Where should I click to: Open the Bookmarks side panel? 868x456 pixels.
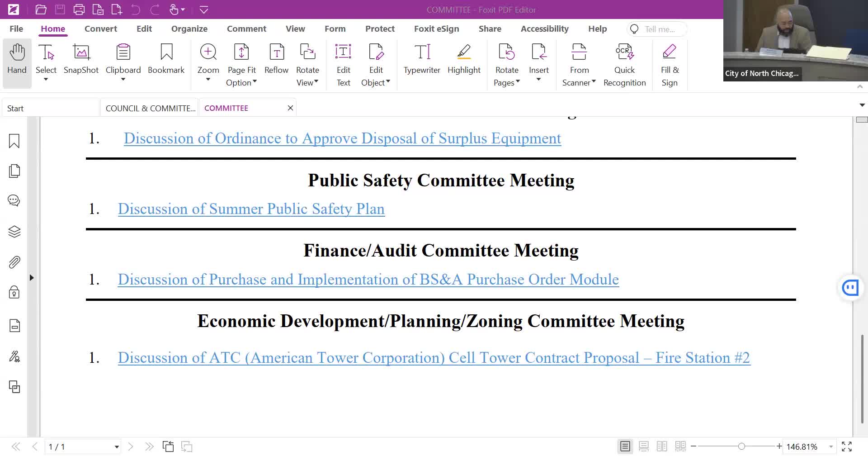click(x=14, y=141)
